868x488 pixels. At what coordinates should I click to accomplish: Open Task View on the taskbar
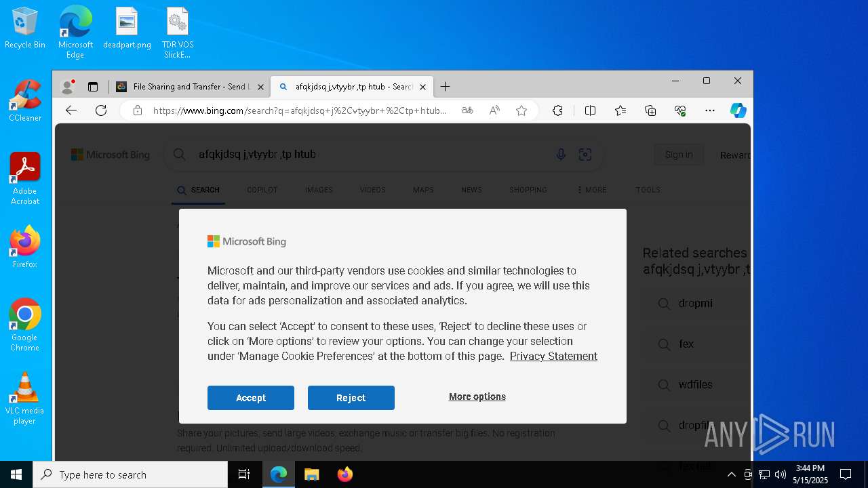(244, 474)
